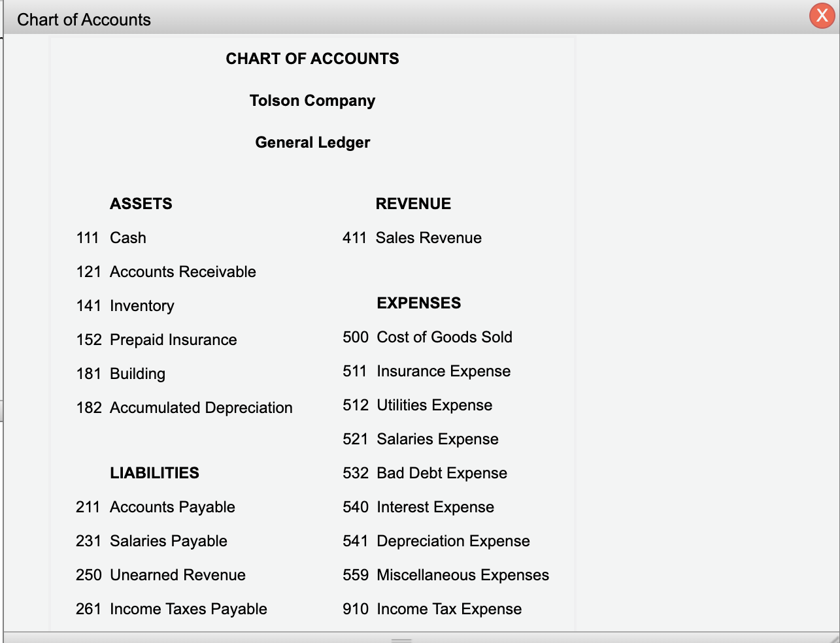Click the left edge scrollbar tab
840x643 pixels.
3,408
